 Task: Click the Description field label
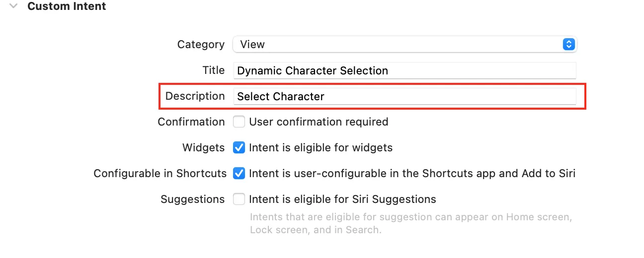[x=195, y=96]
